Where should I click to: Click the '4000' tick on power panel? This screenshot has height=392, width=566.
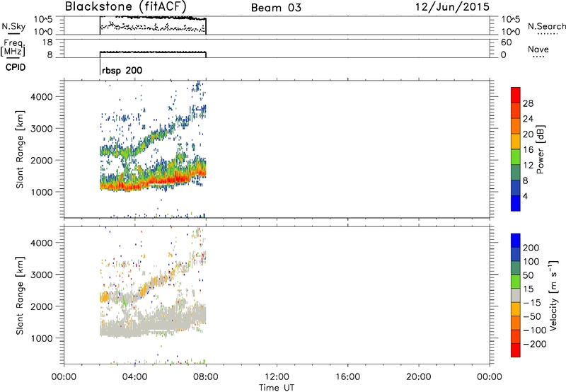pos(42,97)
